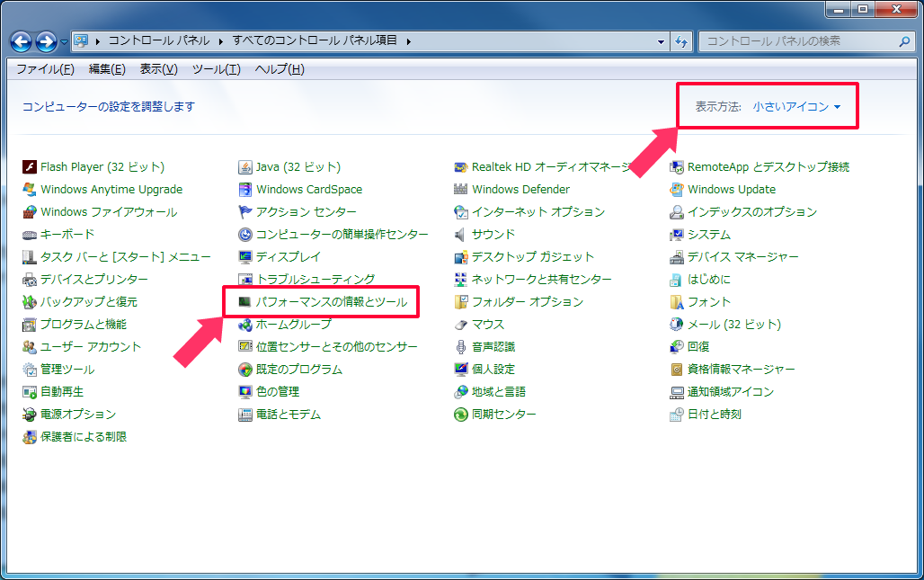Open the 地域と言語 link

click(x=499, y=392)
